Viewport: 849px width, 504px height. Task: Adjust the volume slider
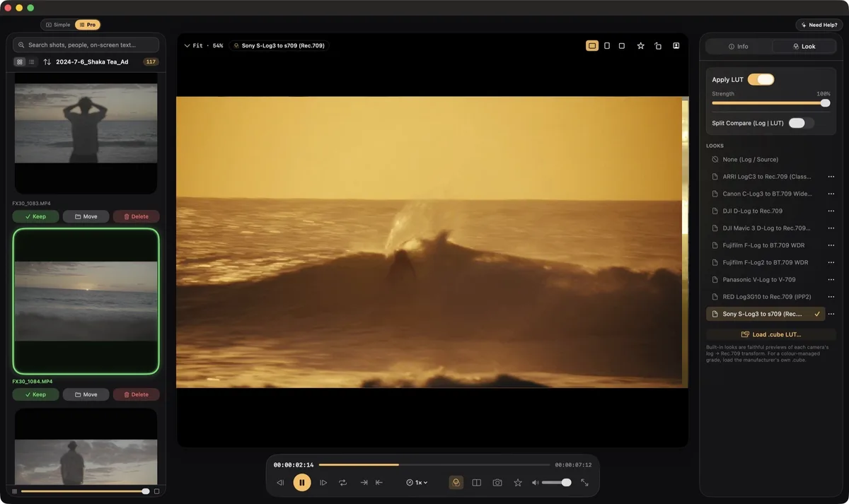point(557,483)
